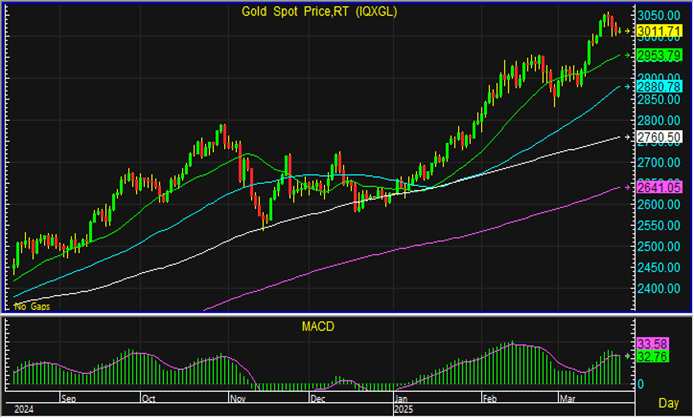Click the 2025 year label on time axis

tap(405, 409)
